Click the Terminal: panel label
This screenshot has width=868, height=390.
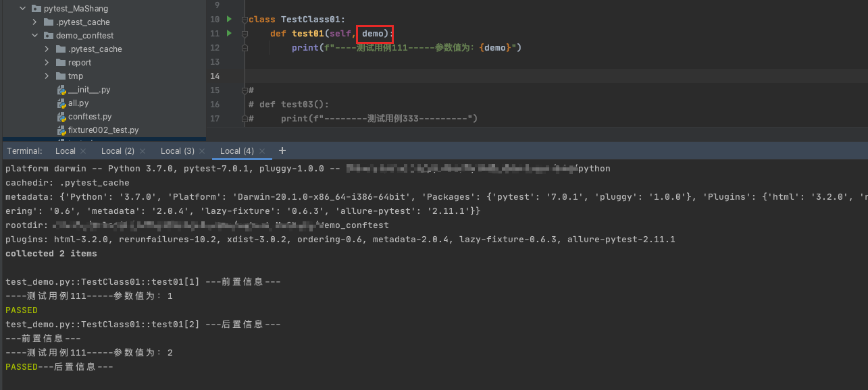tap(24, 151)
